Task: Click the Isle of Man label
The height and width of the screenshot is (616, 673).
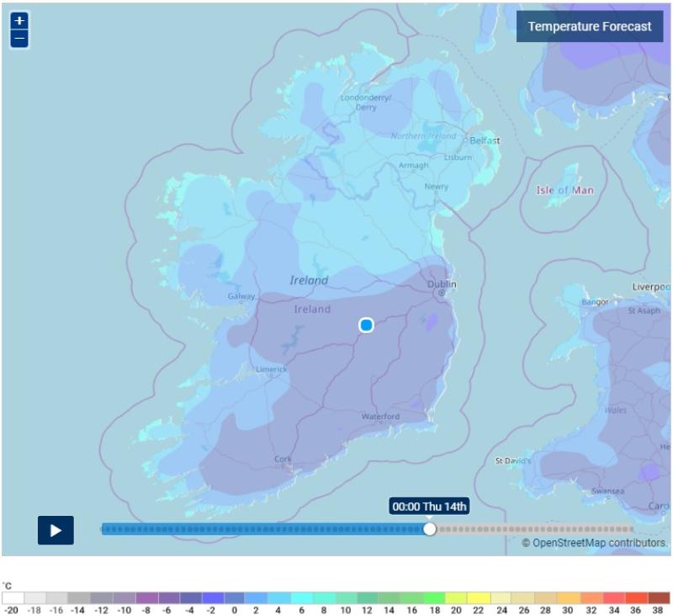Action: [x=564, y=190]
